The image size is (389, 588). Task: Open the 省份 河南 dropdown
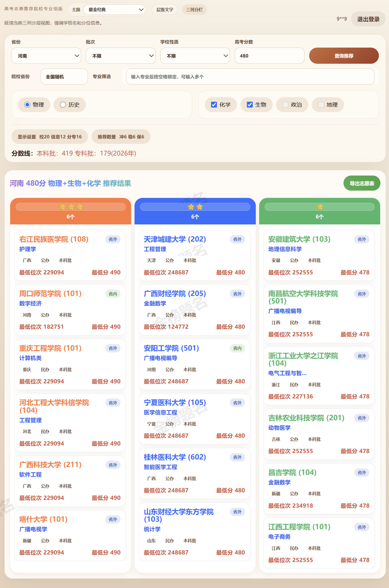[x=46, y=56]
